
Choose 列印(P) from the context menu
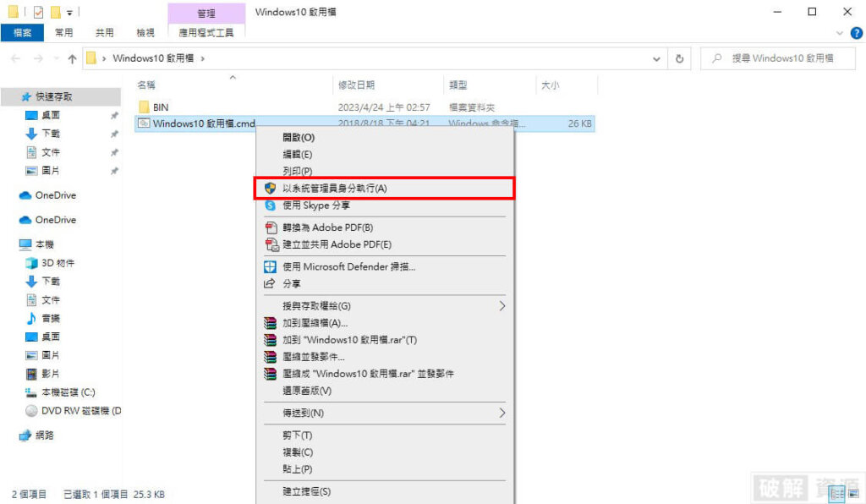pyautogui.click(x=297, y=171)
